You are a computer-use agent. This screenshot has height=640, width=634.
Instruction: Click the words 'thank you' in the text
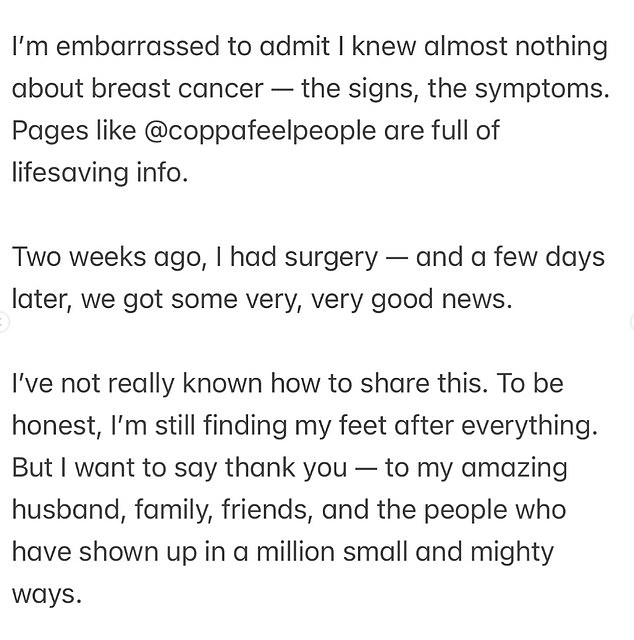(x=286, y=469)
